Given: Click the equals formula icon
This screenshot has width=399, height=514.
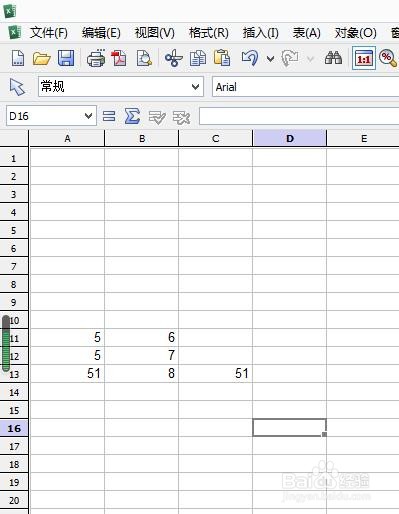Looking at the screenshot, I should tap(109, 116).
